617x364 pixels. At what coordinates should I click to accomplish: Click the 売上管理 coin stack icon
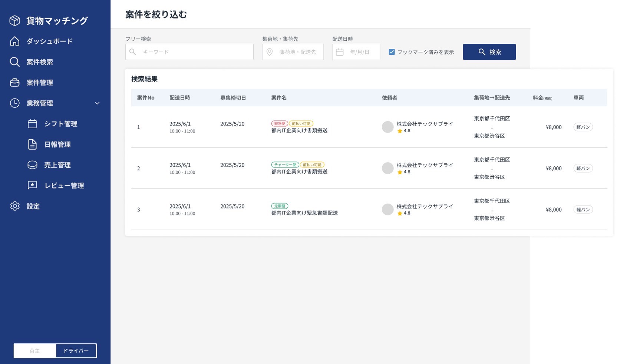tap(32, 165)
